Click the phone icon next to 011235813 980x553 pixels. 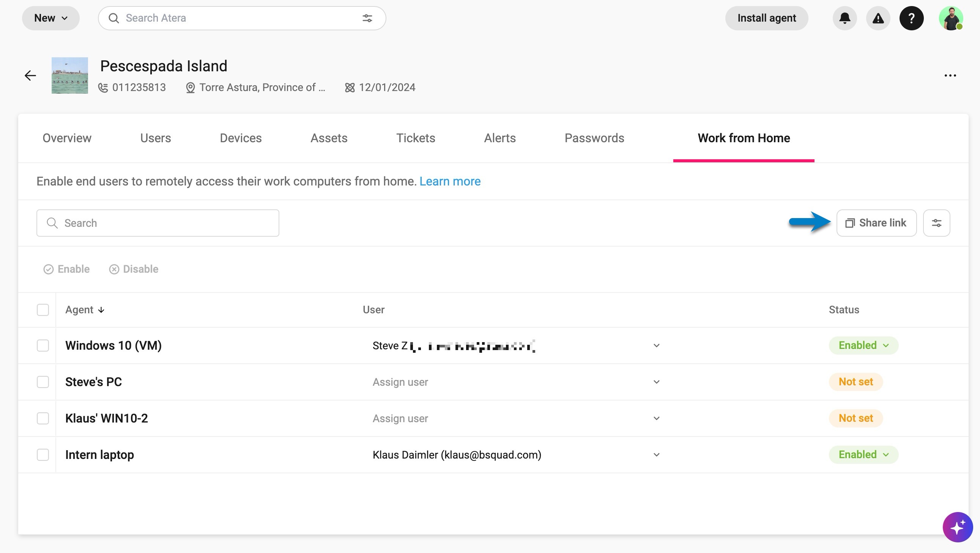click(x=103, y=88)
